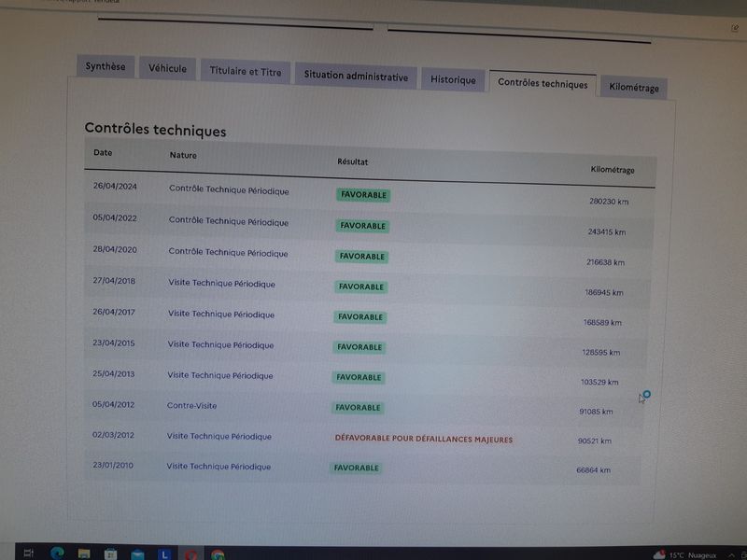This screenshot has height=560, width=747.
Task: Select the Situation administrative tab
Action: pyautogui.click(x=356, y=77)
